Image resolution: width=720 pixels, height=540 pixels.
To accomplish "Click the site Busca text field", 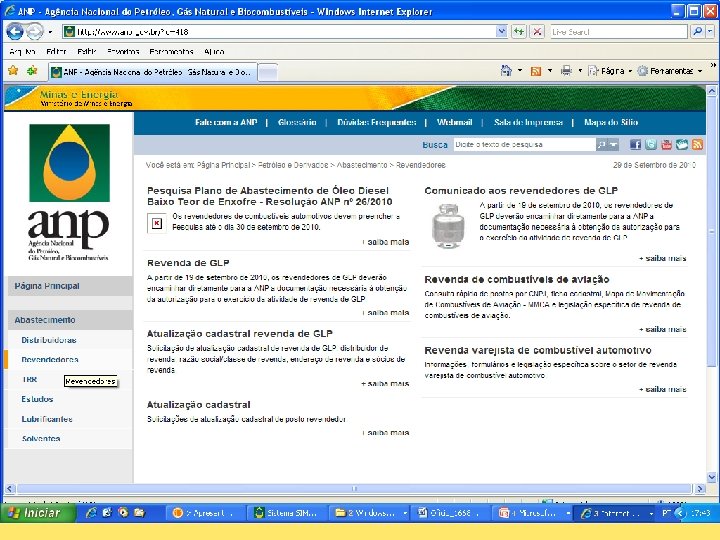I will tap(524, 145).
